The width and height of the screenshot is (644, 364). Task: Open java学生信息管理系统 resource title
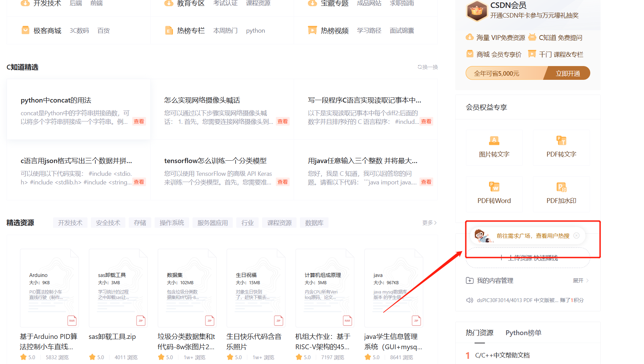[x=393, y=341]
